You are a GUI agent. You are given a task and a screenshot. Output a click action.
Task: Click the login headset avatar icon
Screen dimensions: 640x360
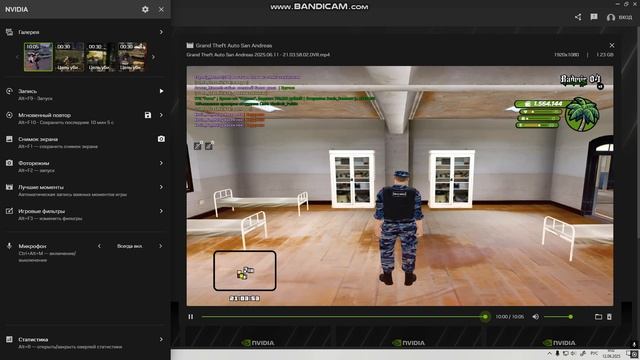[x=611, y=17]
